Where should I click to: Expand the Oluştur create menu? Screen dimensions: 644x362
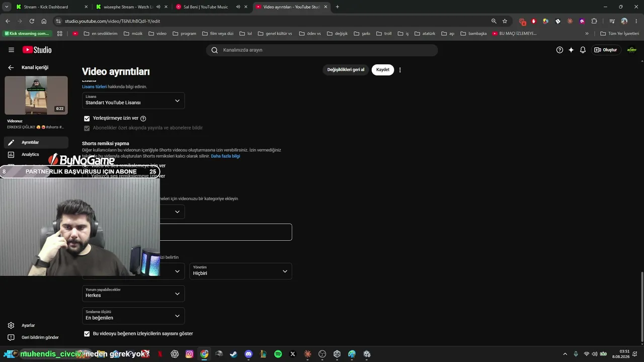pos(605,50)
